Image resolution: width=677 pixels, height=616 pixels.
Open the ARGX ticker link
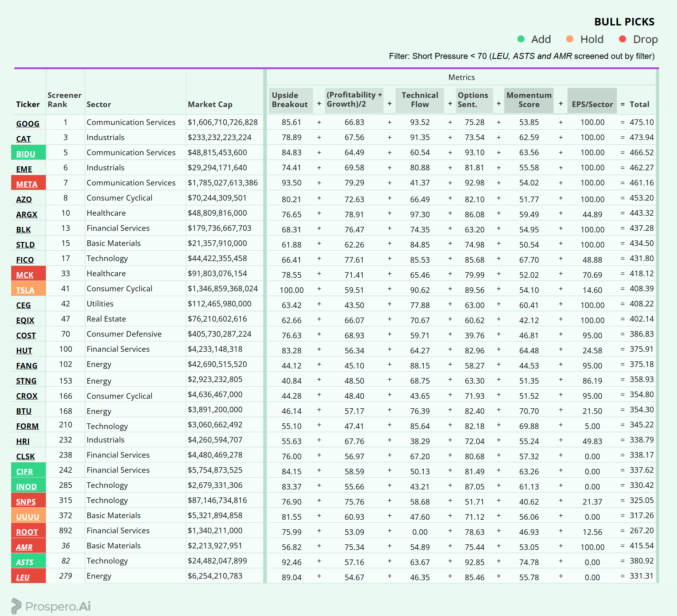[x=26, y=214]
